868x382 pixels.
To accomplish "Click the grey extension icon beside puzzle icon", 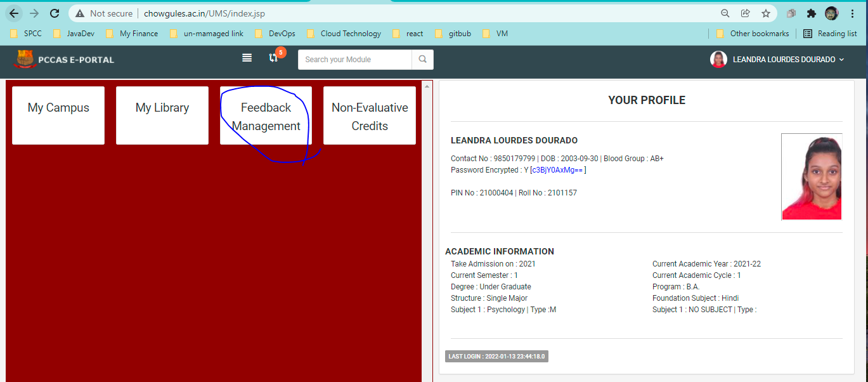I will (791, 13).
